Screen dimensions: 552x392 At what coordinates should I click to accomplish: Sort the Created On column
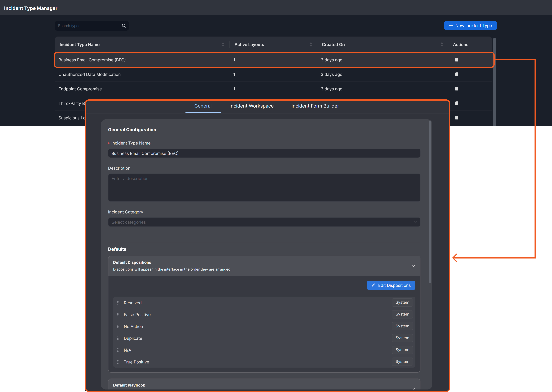click(x=441, y=44)
